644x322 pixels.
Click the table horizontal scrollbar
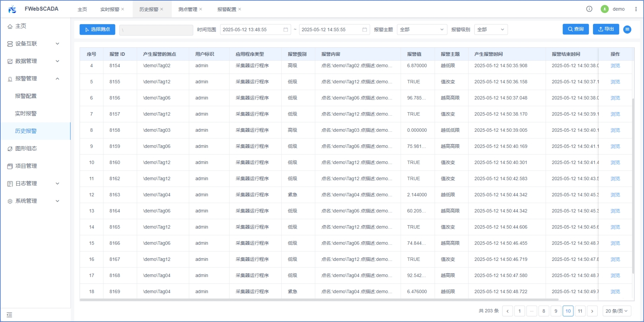(319, 300)
